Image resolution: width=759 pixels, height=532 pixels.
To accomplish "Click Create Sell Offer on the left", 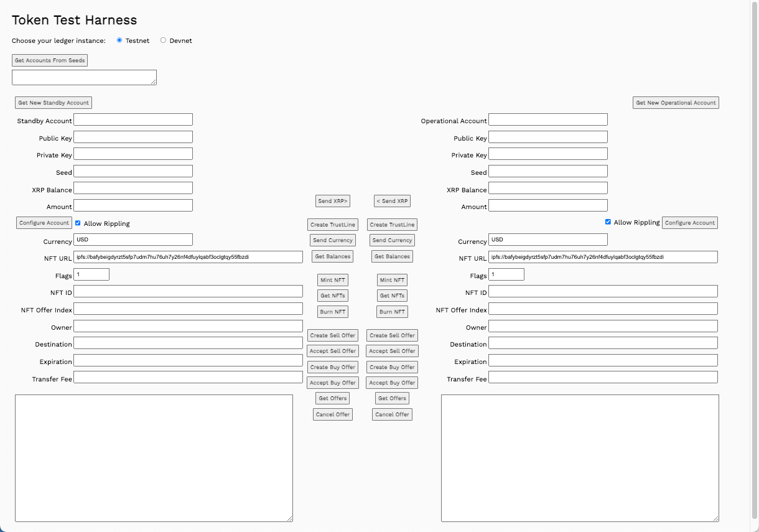I will pyautogui.click(x=332, y=335).
